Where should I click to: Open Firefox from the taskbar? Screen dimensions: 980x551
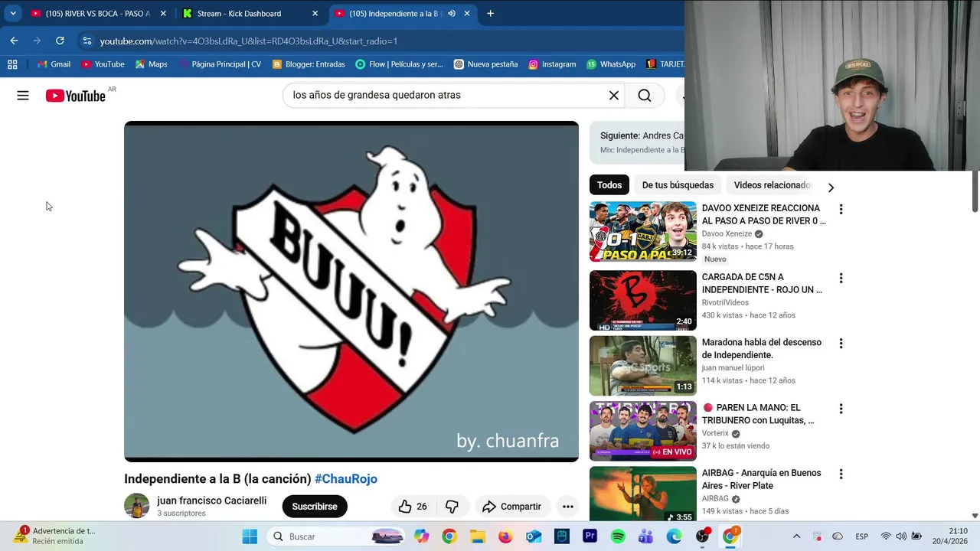(505, 536)
